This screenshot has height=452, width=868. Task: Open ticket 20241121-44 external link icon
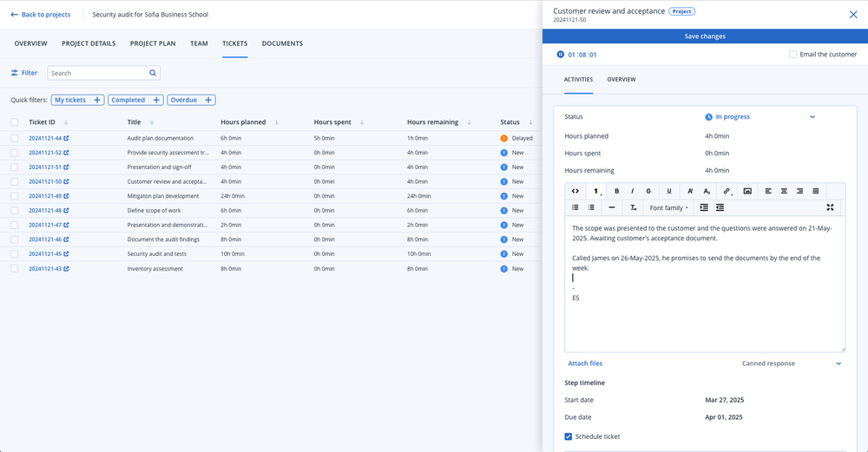coord(67,138)
